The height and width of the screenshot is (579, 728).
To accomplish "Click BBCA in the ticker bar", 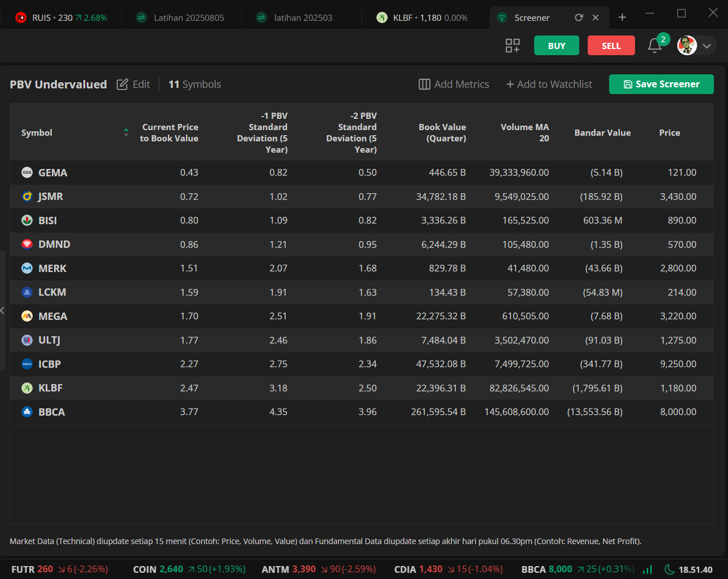I will (578, 569).
